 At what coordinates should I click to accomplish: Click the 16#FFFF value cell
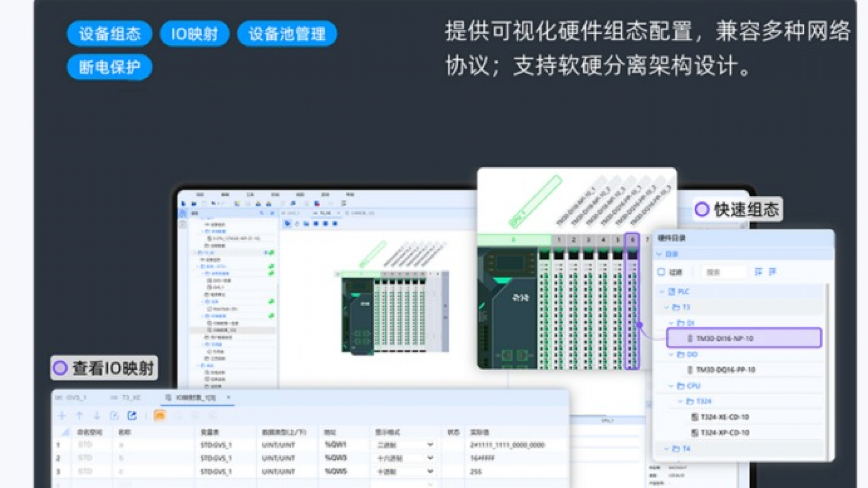(x=482, y=458)
